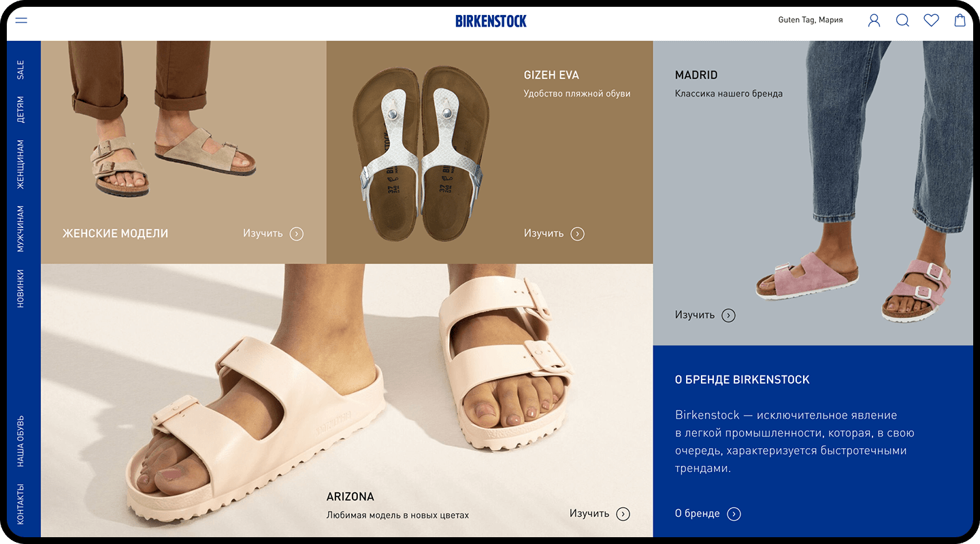This screenshot has height=544, width=980.
Task: Open НОВИНКИ in the sidebar
Action: tap(20, 288)
